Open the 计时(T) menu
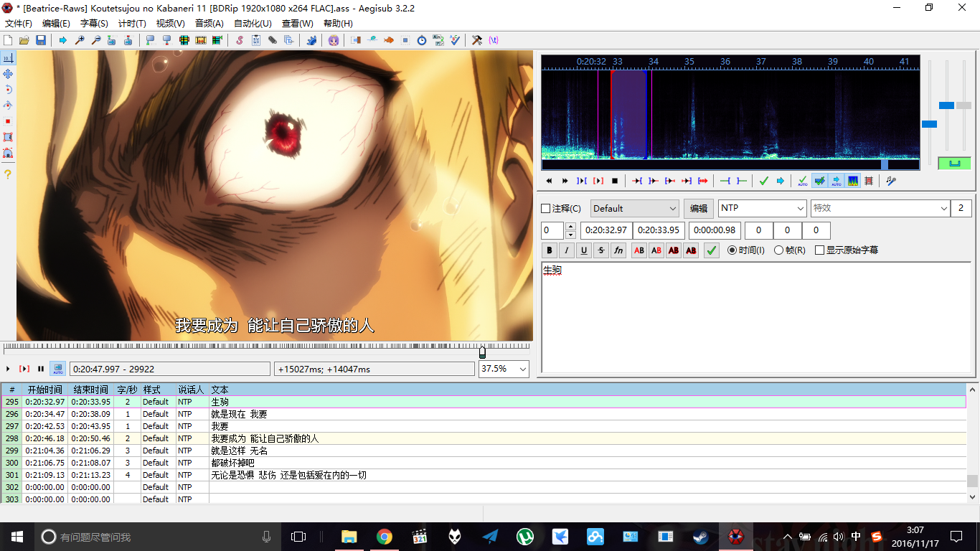The height and width of the screenshot is (551, 980). (132, 24)
